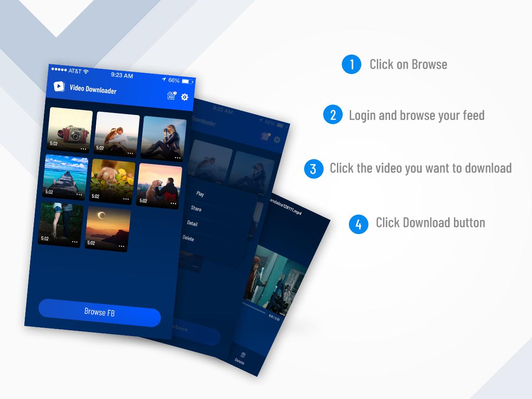Click the "Click Download button" instruction text

click(430, 222)
